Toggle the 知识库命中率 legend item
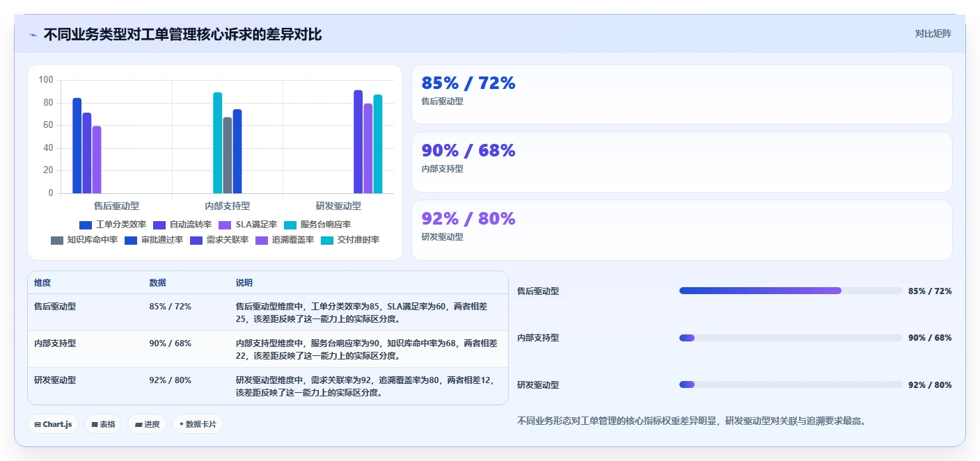This screenshot has width=980, height=461. tap(84, 240)
